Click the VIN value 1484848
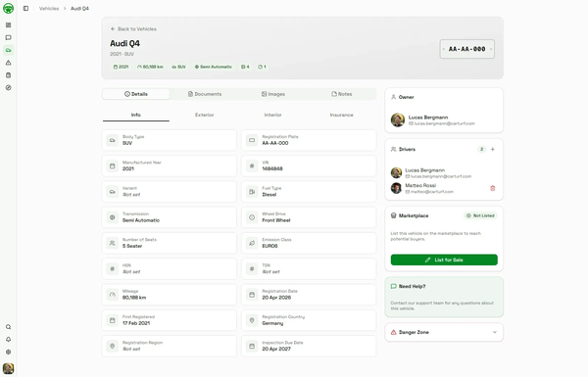588x377 pixels. 272,169
